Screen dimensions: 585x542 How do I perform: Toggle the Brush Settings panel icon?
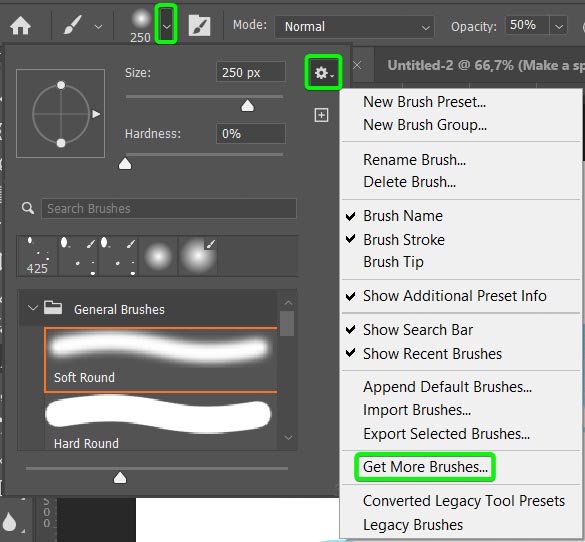(199, 26)
